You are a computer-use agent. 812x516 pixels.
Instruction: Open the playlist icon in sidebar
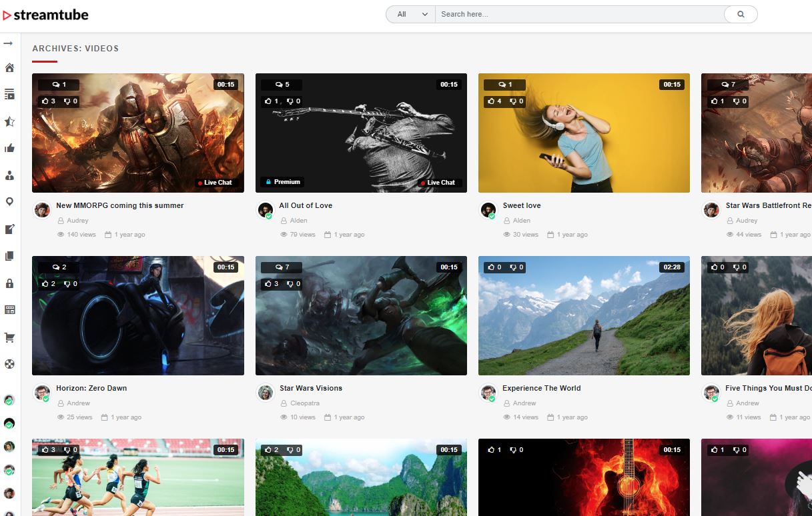coord(9,95)
